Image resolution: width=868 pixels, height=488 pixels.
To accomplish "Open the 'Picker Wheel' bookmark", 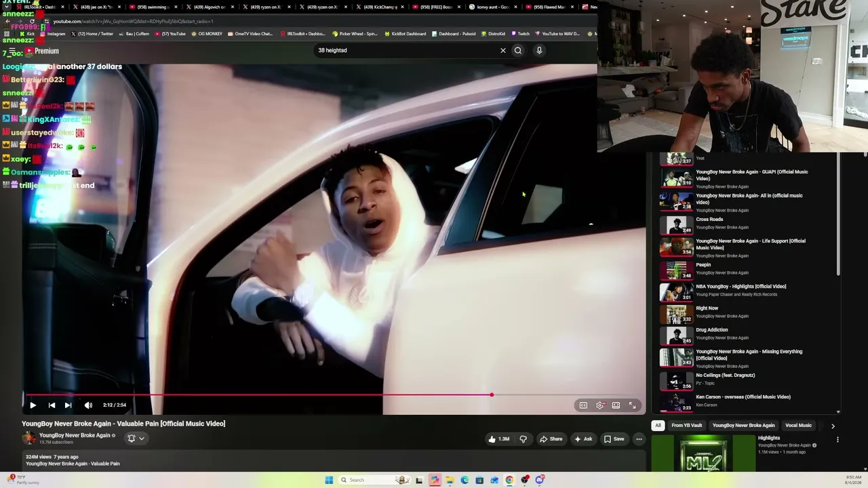I will 356,34.
